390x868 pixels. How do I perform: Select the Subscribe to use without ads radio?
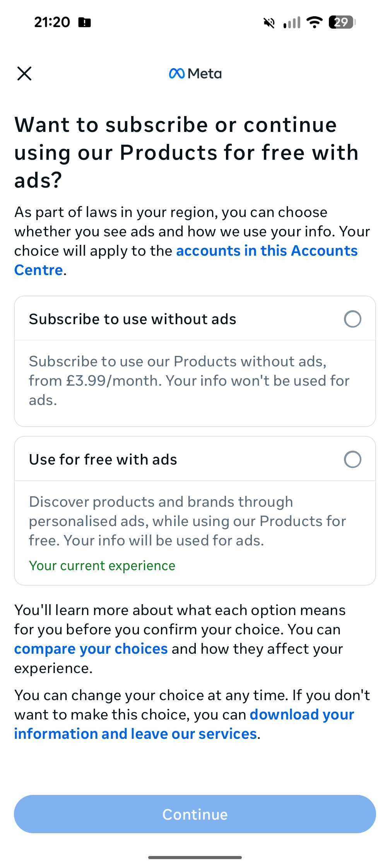click(x=352, y=319)
